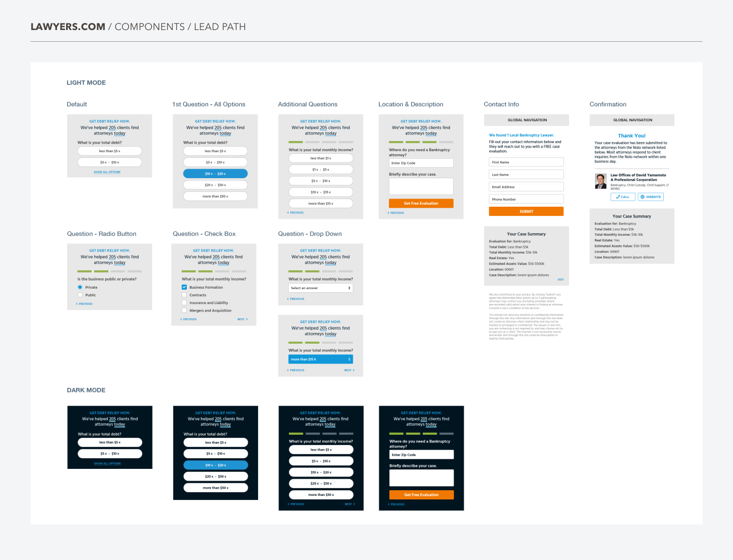733x560 pixels.
Task: Click SHOW ALL OPTIONS in dark Default card
Action: click(x=107, y=464)
